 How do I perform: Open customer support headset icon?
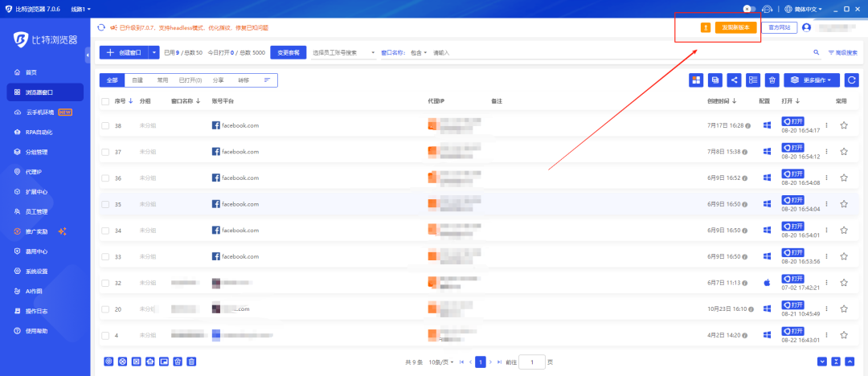(767, 9)
